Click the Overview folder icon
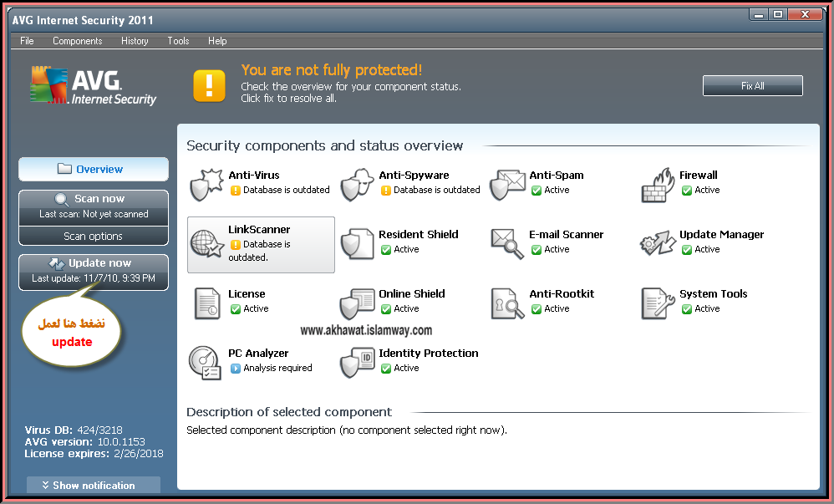Image resolution: width=834 pixels, height=504 pixels. [x=65, y=169]
